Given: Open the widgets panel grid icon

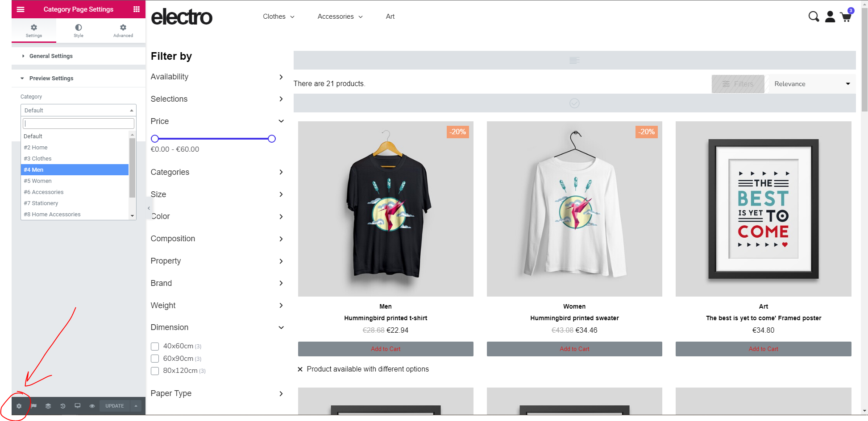Looking at the screenshot, I should pyautogui.click(x=137, y=9).
